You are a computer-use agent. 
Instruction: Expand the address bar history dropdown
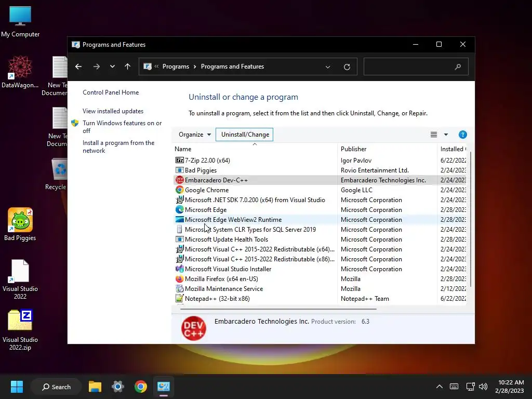pyautogui.click(x=328, y=67)
